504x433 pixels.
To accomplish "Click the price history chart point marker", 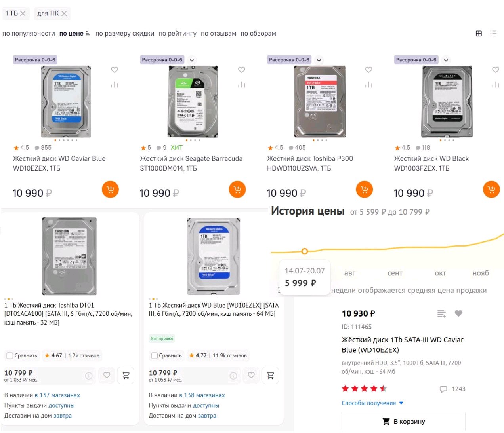I will coord(304,251).
